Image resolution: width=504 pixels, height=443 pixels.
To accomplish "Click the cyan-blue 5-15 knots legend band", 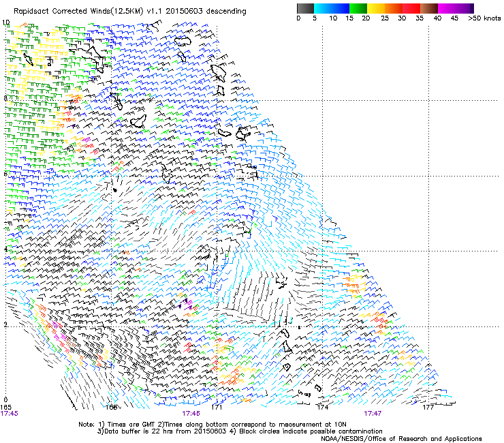I will click(332, 8).
